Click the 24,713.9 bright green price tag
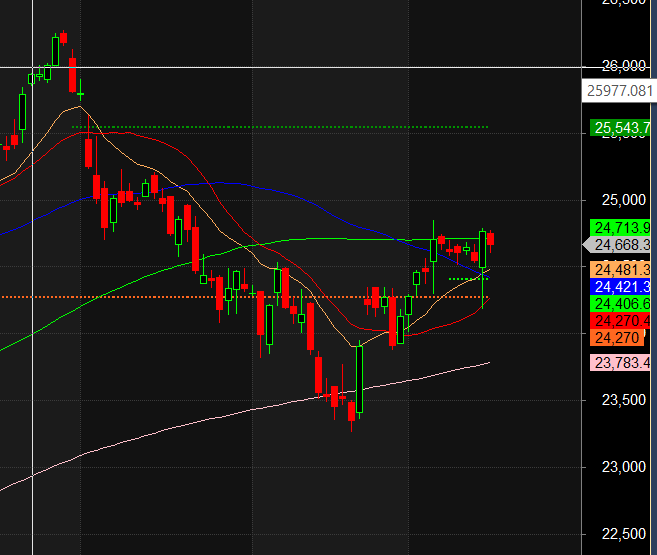 coord(621,228)
